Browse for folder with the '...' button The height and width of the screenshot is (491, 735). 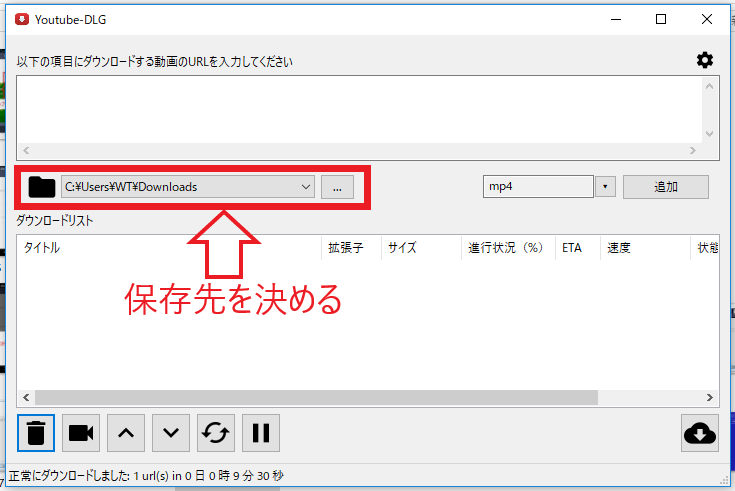[x=338, y=187]
